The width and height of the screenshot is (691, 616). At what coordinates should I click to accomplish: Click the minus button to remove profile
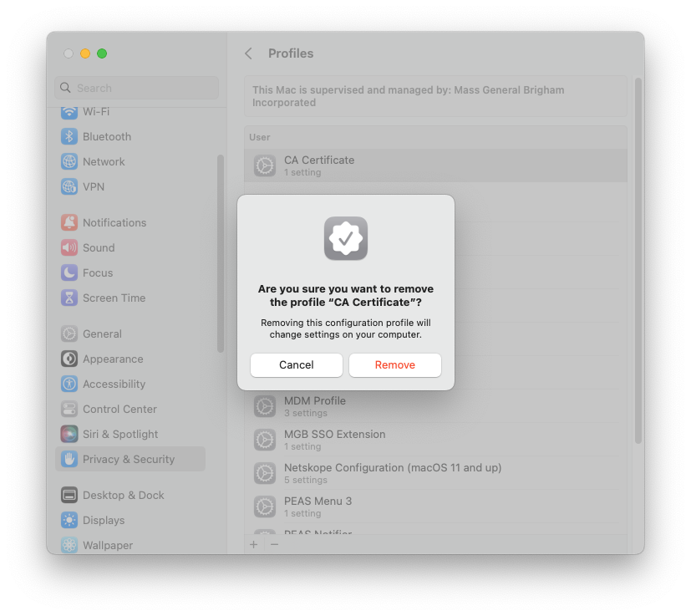275,545
